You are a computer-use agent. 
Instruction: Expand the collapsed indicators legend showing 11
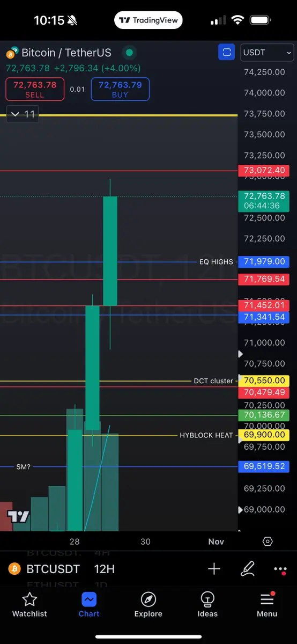(x=23, y=114)
